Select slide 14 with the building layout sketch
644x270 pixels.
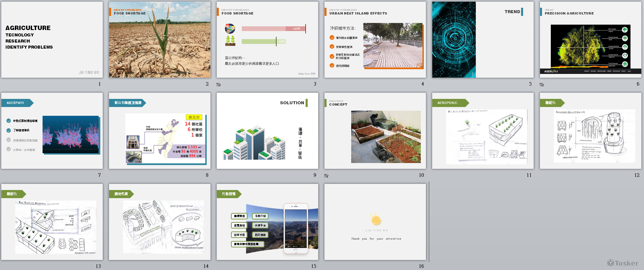pos(159,222)
